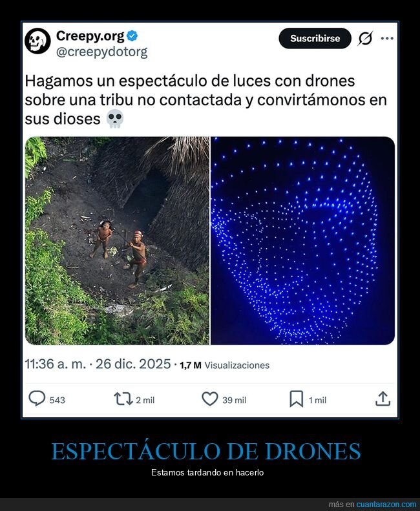
Task: Open the three-dot more options menu
Action: tap(387, 39)
